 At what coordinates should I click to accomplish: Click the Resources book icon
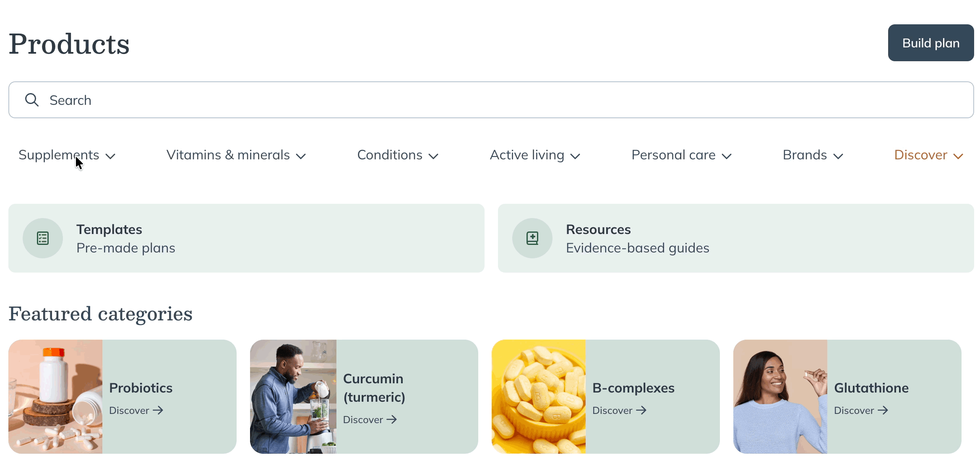tap(532, 238)
